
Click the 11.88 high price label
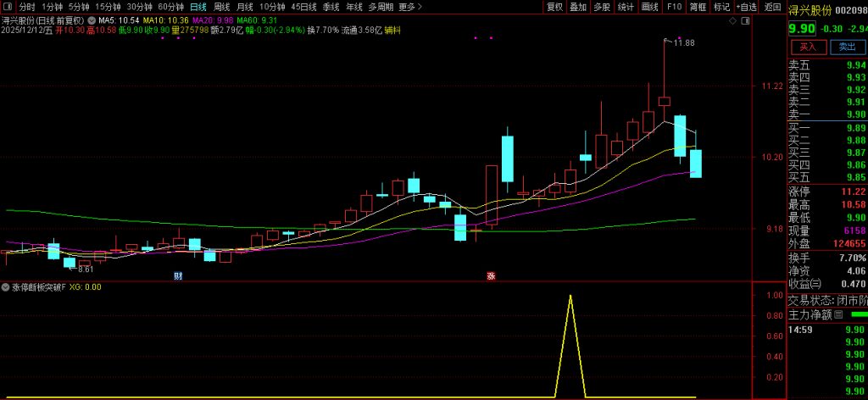683,42
